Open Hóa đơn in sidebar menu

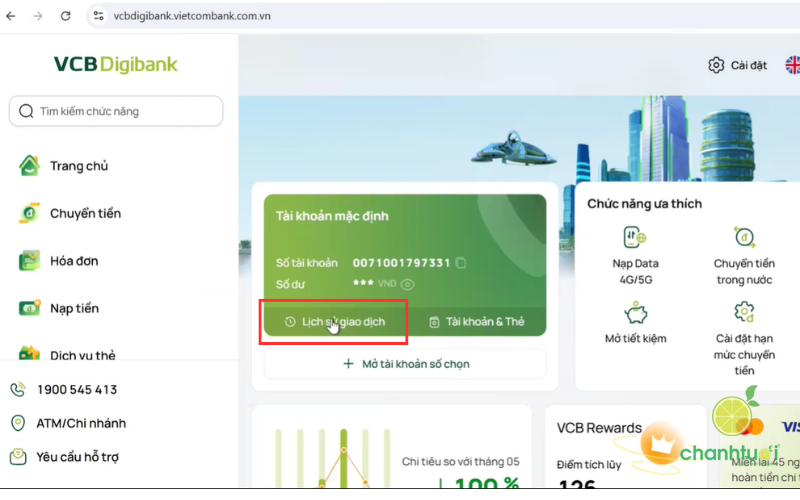tap(74, 261)
